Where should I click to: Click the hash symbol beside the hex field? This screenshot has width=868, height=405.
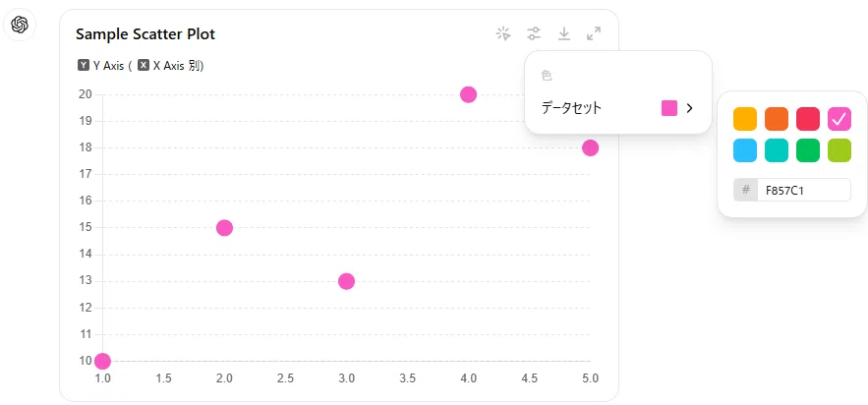click(746, 190)
